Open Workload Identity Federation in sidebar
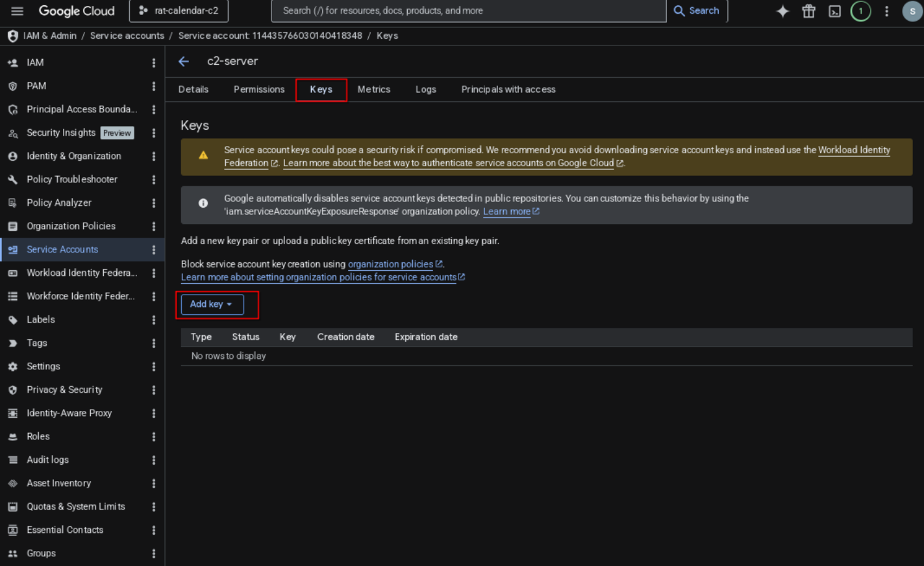924x566 pixels. point(82,273)
